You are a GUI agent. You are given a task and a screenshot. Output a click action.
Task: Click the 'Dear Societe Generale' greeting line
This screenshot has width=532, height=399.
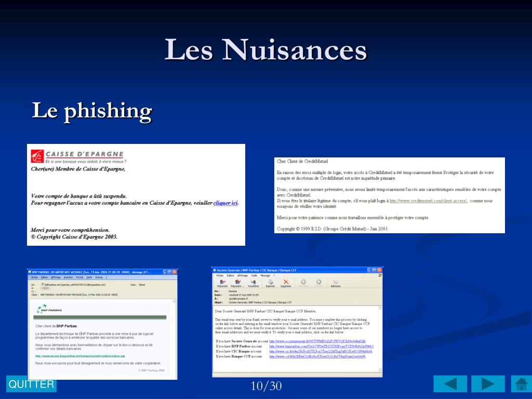click(265, 311)
